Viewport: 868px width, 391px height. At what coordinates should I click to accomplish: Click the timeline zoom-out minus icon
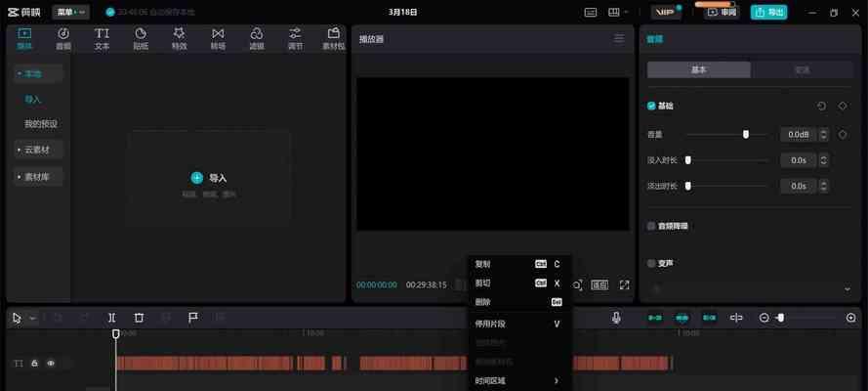[764, 318]
